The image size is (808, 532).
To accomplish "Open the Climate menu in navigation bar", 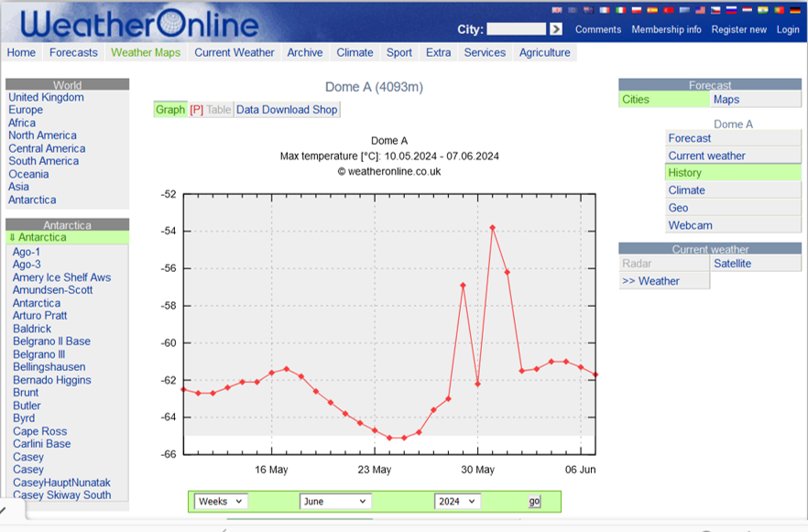I will point(355,52).
